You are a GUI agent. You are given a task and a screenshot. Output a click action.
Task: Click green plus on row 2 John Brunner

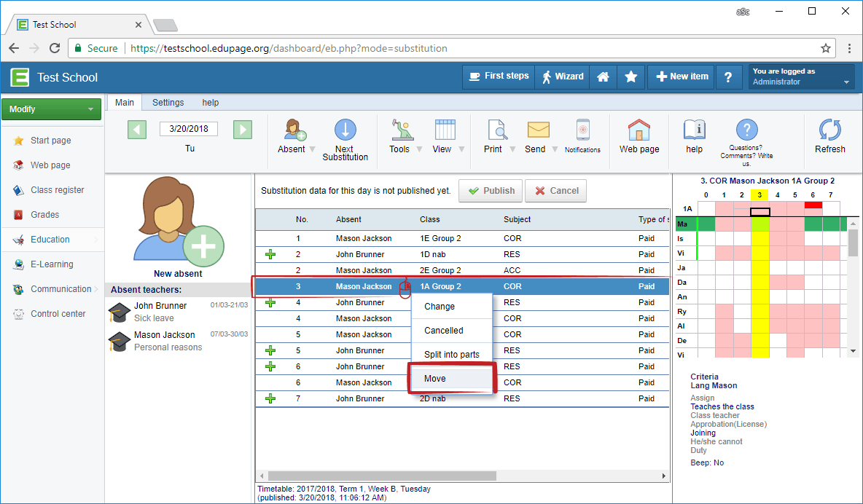coord(270,254)
